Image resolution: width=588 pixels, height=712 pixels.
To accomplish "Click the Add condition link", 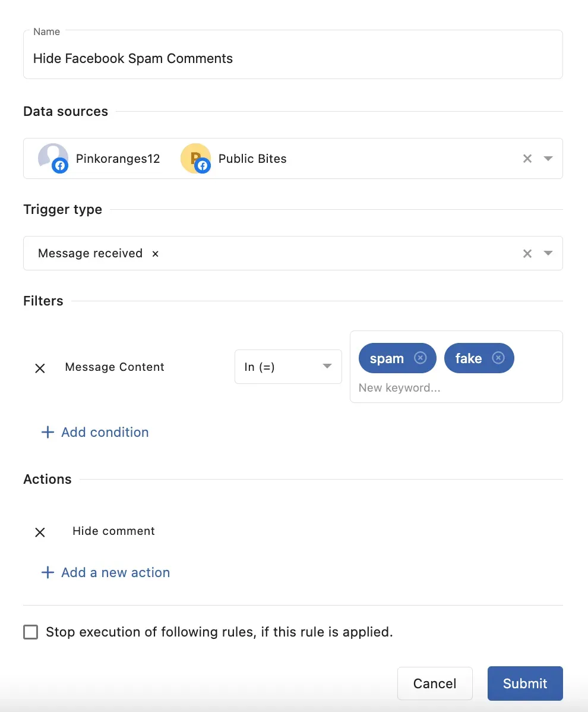I will (95, 432).
